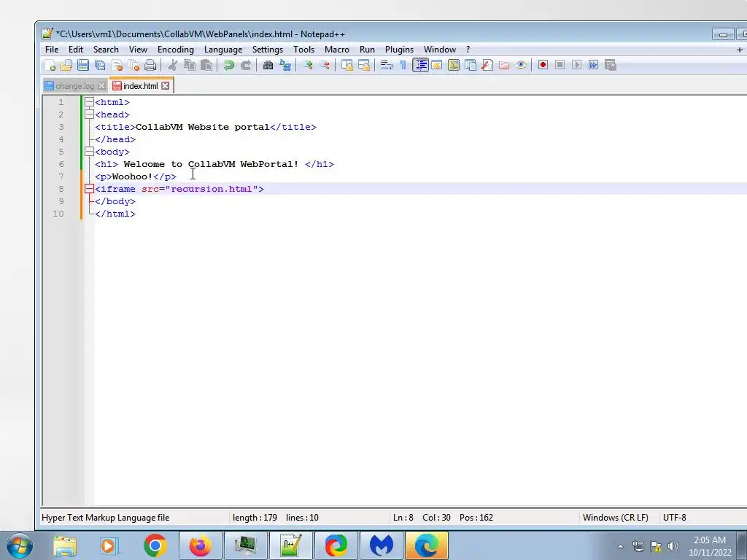This screenshot has width=747, height=560.
Task: Collapse the head fold on line 2
Action: pos(89,114)
